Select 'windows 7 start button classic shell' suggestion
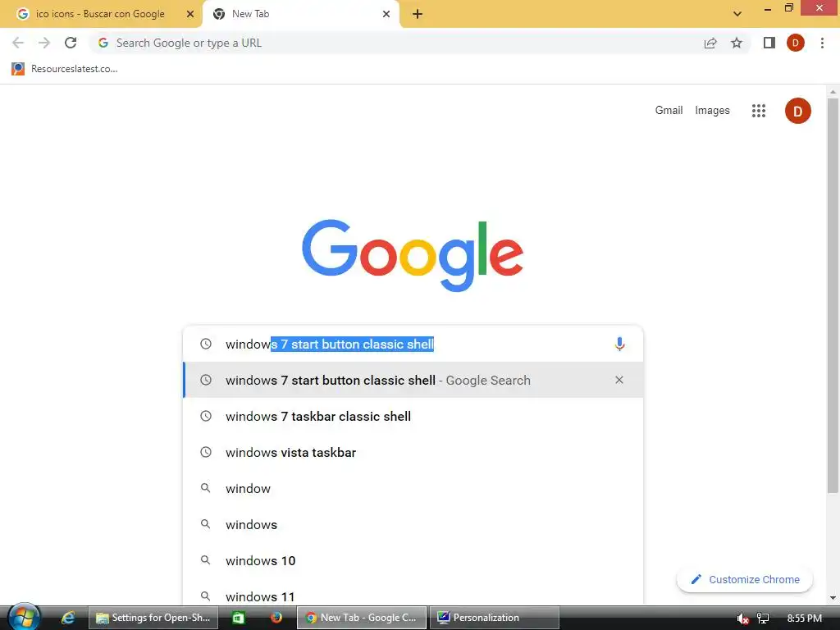The image size is (840, 630). pyautogui.click(x=413, y=380)
